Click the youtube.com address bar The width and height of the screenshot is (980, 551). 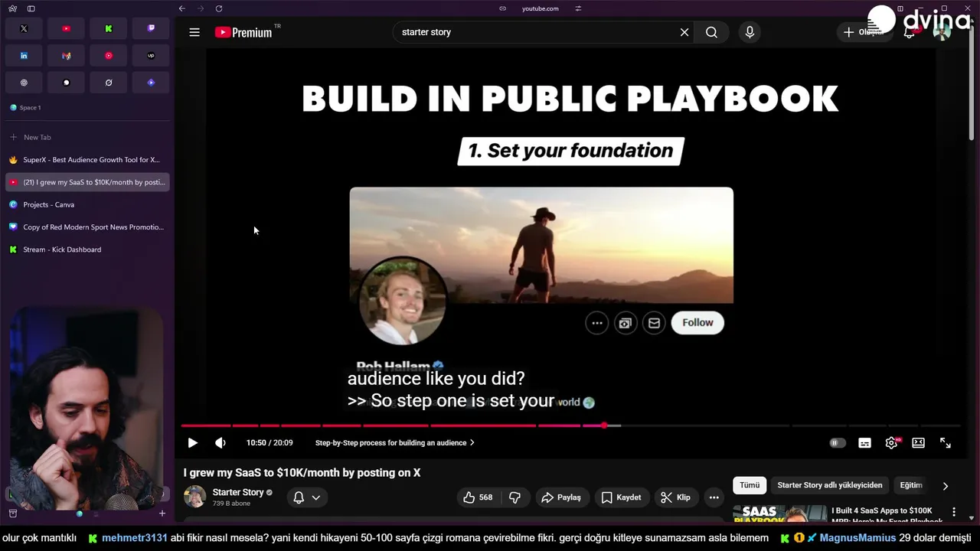tap(540, 8)
